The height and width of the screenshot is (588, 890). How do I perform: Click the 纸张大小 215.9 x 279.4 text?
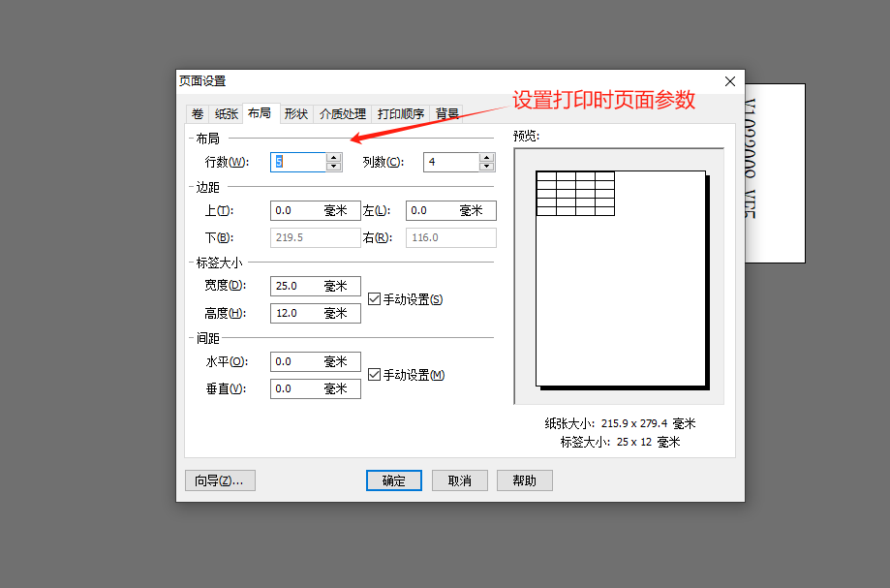620,423
